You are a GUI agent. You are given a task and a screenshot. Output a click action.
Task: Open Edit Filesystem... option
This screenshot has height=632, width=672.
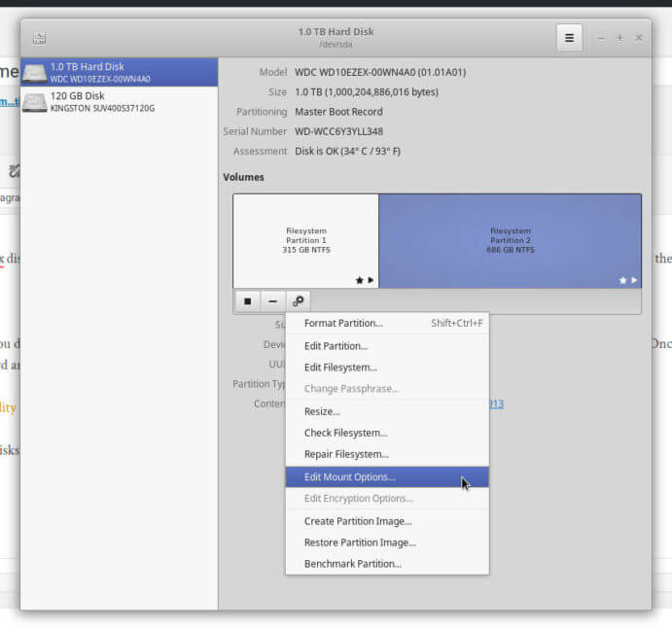point(340,368)
